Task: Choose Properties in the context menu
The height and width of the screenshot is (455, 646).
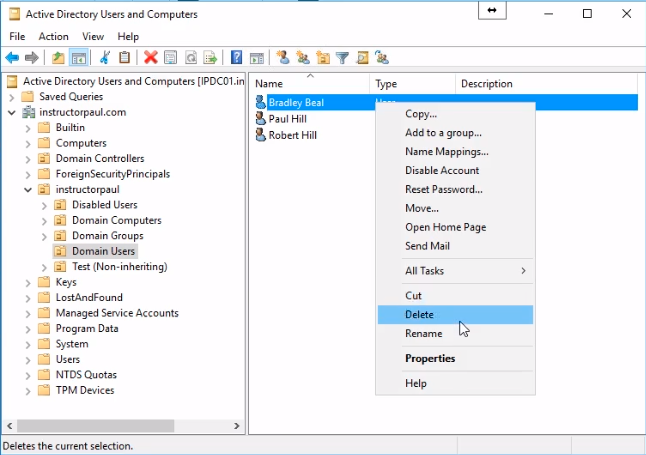Action: point(455,359)
